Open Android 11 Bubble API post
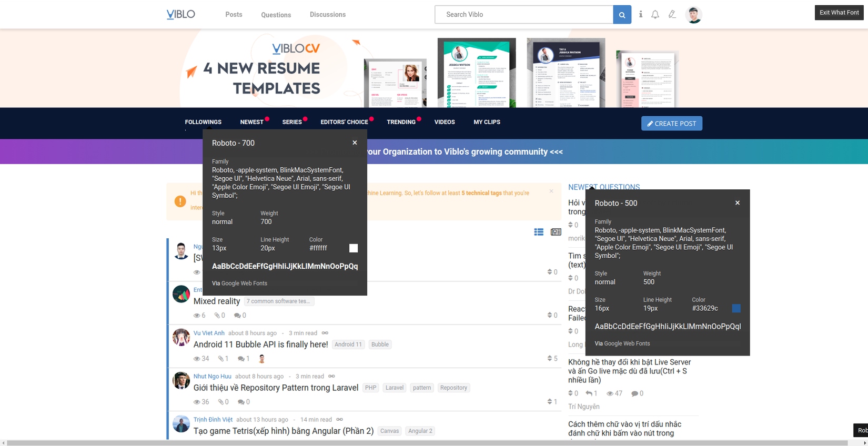Screen dimensions: 868x446 (261, 344)
